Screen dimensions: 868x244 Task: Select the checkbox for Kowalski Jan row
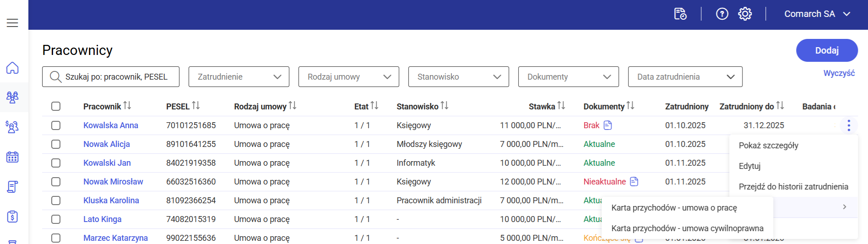coord(56,163)
